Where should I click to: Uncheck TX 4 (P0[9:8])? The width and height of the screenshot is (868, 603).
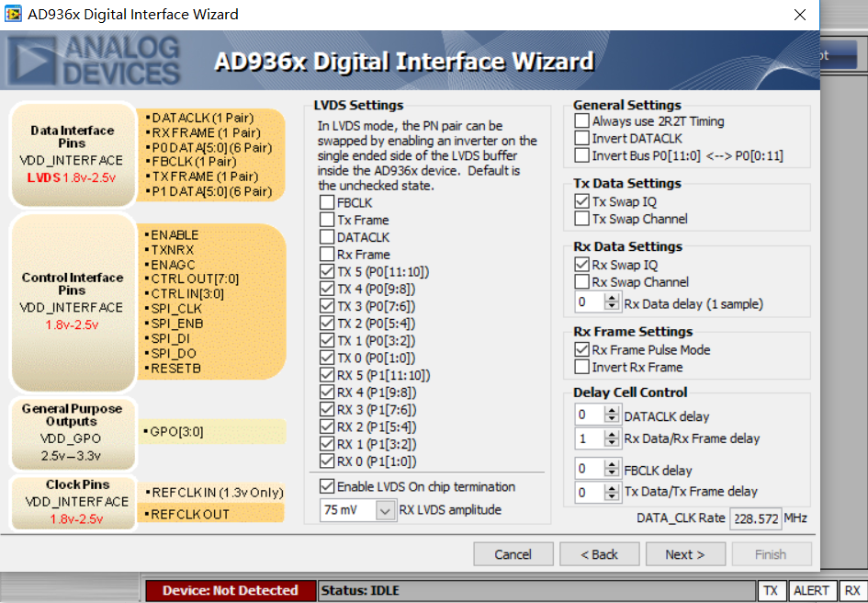[x=327, y=289]
